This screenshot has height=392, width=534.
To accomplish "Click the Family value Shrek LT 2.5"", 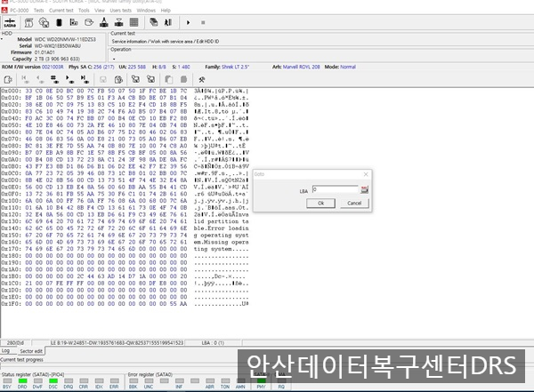I will [235, 67].
